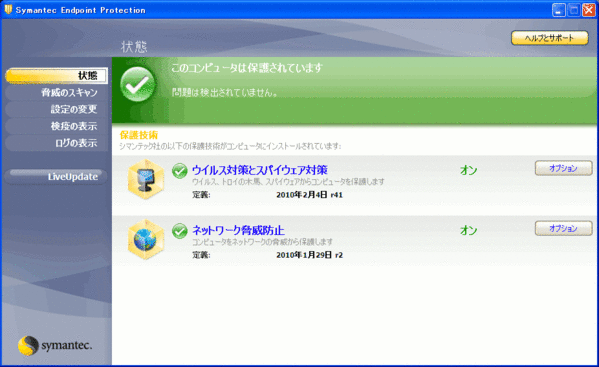599x367 pixels.
Task: Click the Symantec logo at bottom left
Action: tap(55, 345)
